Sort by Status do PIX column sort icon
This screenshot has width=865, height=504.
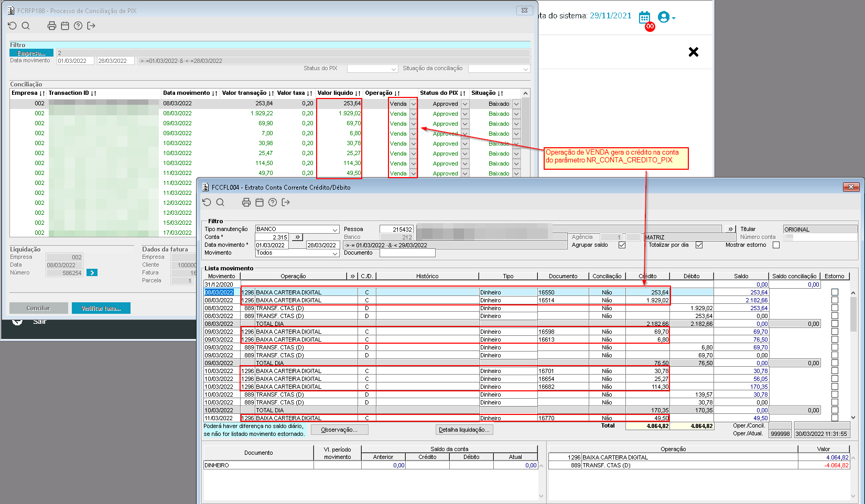(463, 93)
